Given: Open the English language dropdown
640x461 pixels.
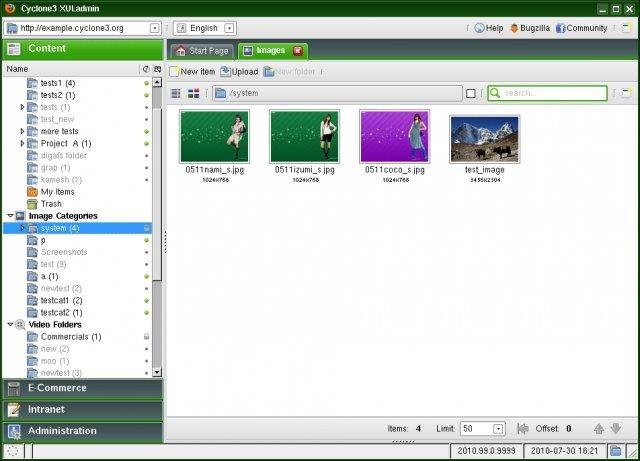Looking at the screenshot, I should click(229, 28).
